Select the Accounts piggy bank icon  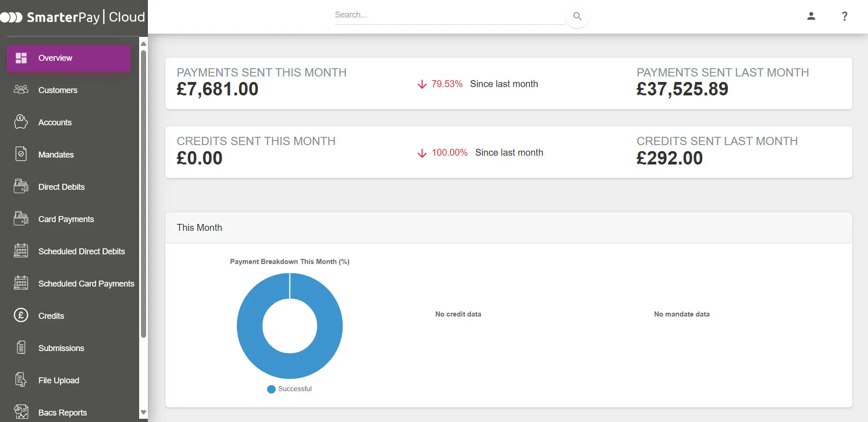pos(21,122)
